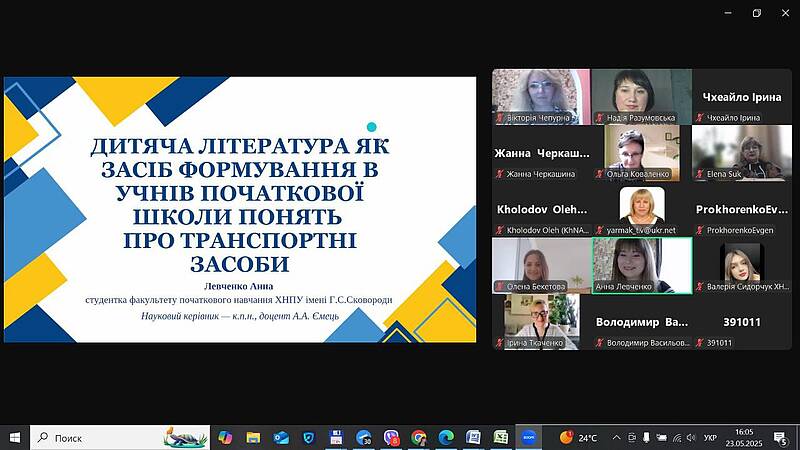Open the 24°C weather widget
The width and height of the screenshot is (800, 450).
pos(578,438)
